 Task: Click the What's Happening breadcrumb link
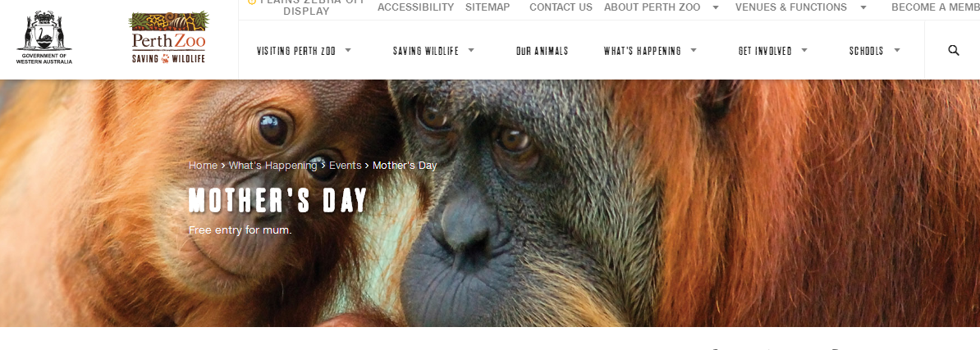272,166
